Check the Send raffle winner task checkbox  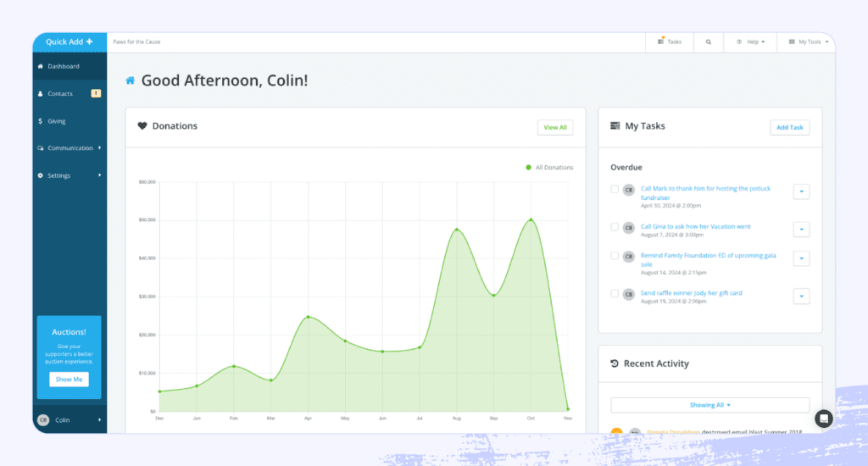click(x=615, y=293)
